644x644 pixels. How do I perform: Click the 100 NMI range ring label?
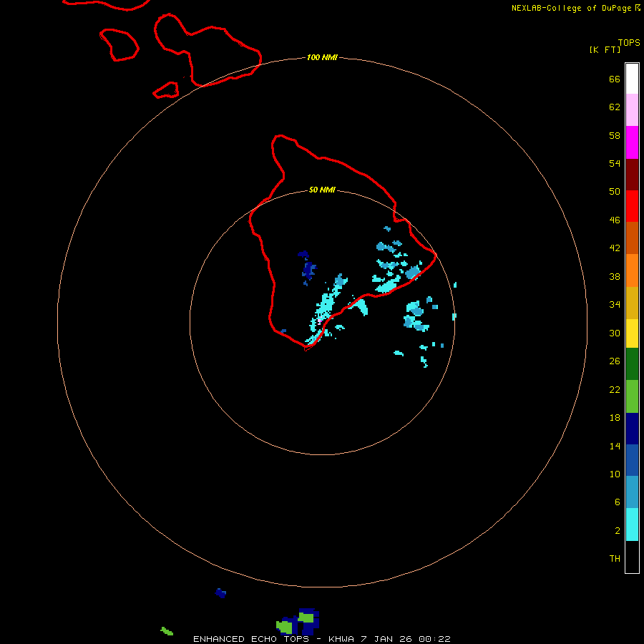click(x=322, y=57)
